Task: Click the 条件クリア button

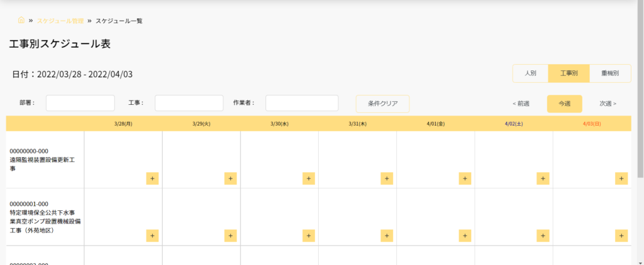Action: click(382, 104)
